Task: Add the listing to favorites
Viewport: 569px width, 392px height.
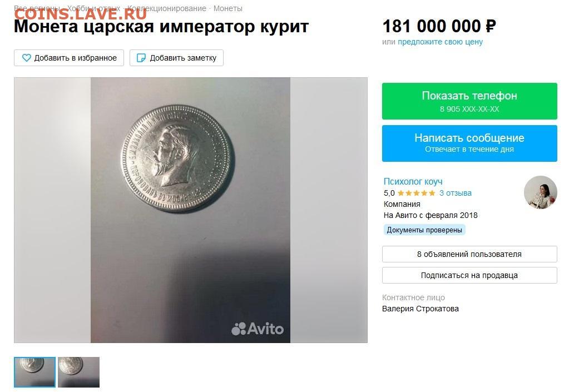Action: 69,58
